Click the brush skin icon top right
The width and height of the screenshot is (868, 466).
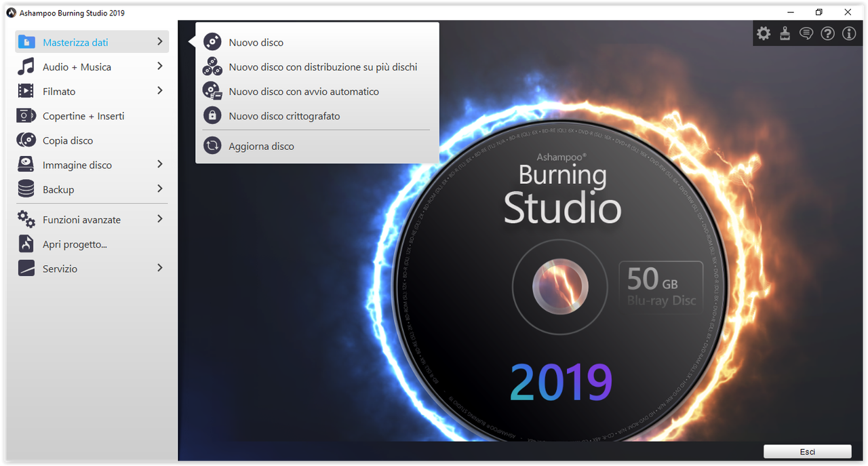pyautogui.click(x=785, y=33)
